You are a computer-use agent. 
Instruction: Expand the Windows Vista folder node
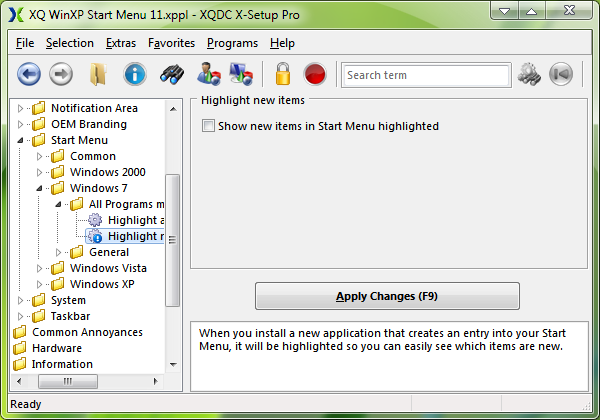[x=40, y=268]
